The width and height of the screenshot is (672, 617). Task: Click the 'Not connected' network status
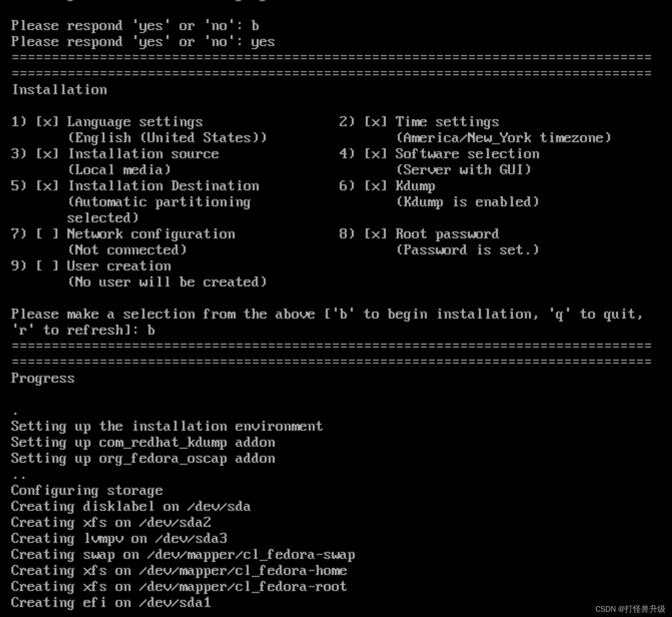[x=127, y=250]
